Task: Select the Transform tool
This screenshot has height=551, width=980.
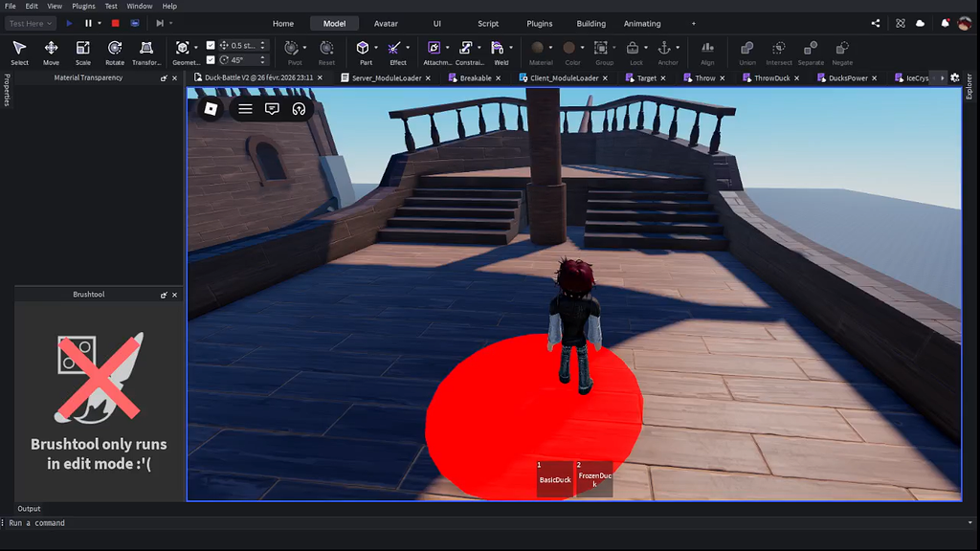Action: pyautogui.click(x=146, y=53)
